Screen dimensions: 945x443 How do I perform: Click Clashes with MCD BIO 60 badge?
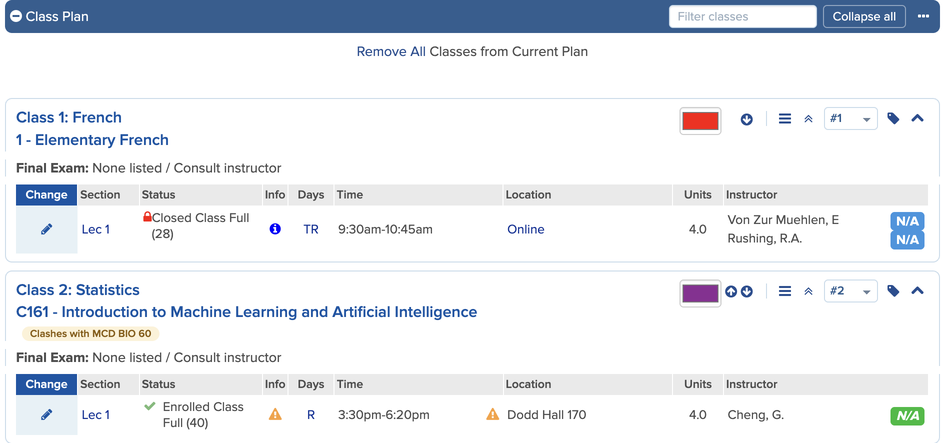[91, 333]
